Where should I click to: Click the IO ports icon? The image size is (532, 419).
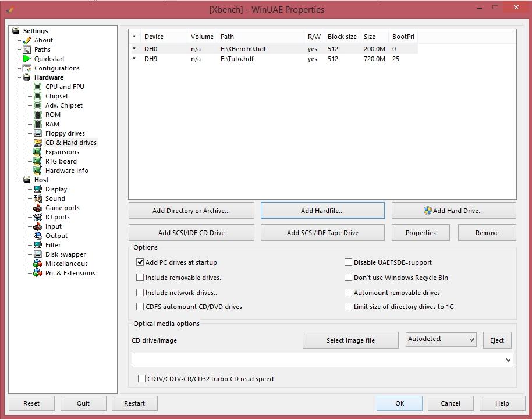coord(38,217)
